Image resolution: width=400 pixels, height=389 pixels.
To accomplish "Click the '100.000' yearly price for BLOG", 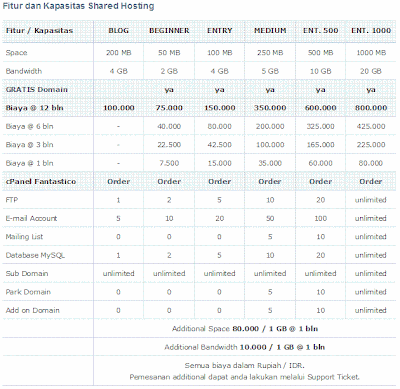I will [119, 108].
